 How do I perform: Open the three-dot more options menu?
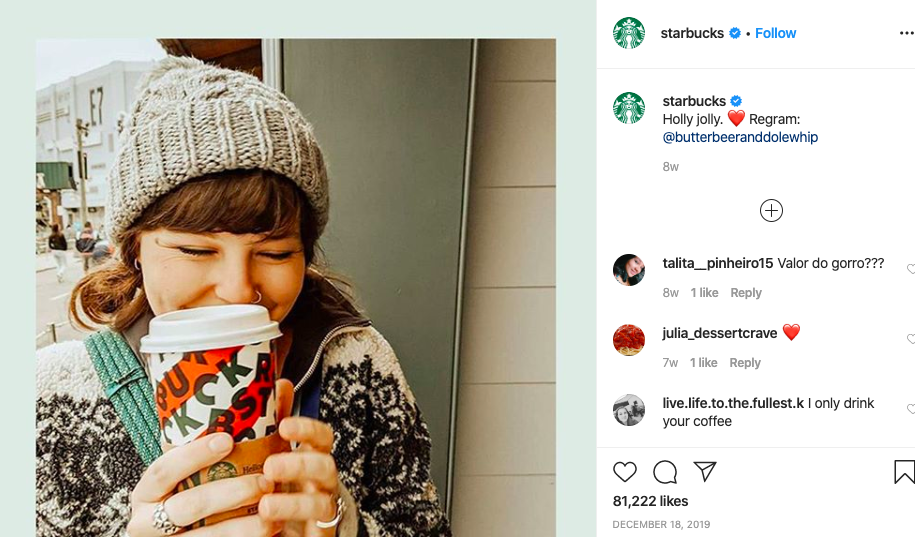point(906,33)
